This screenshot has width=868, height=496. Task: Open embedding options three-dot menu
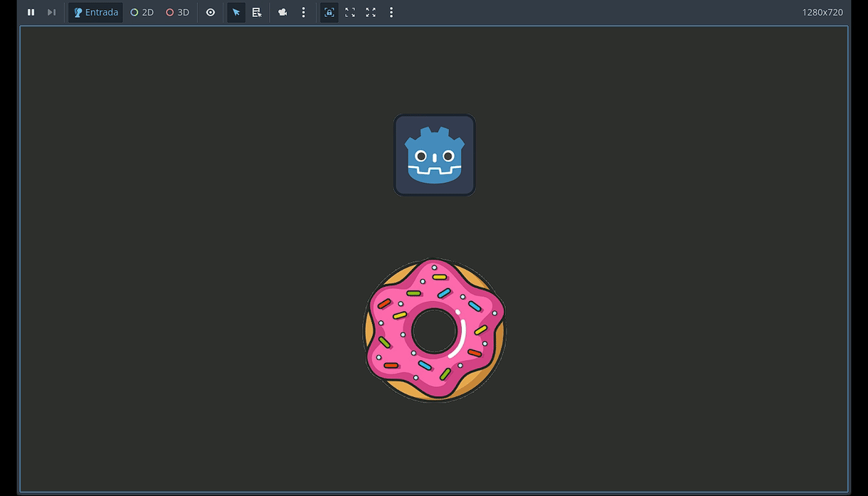[391, 12]
